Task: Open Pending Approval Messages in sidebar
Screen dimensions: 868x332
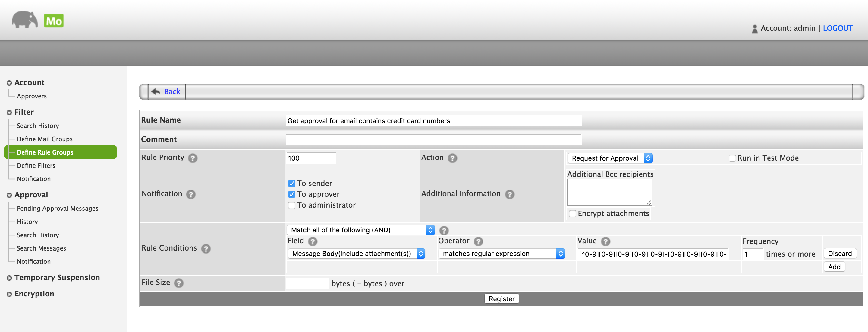Action: (x=57, y=209)
